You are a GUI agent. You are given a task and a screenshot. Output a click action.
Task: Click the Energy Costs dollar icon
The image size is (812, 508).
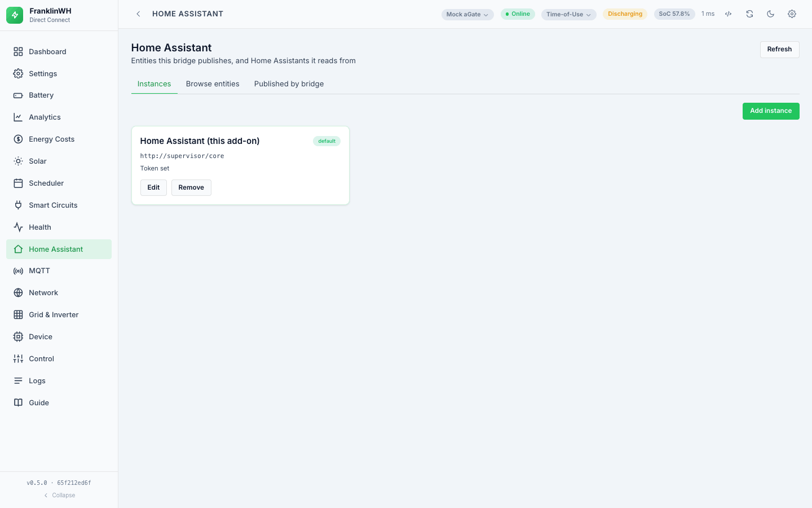tap(18, 139)
